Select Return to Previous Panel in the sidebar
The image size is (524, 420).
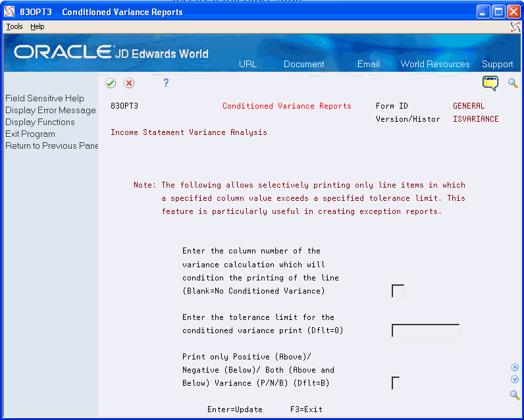tap(51, 145)
